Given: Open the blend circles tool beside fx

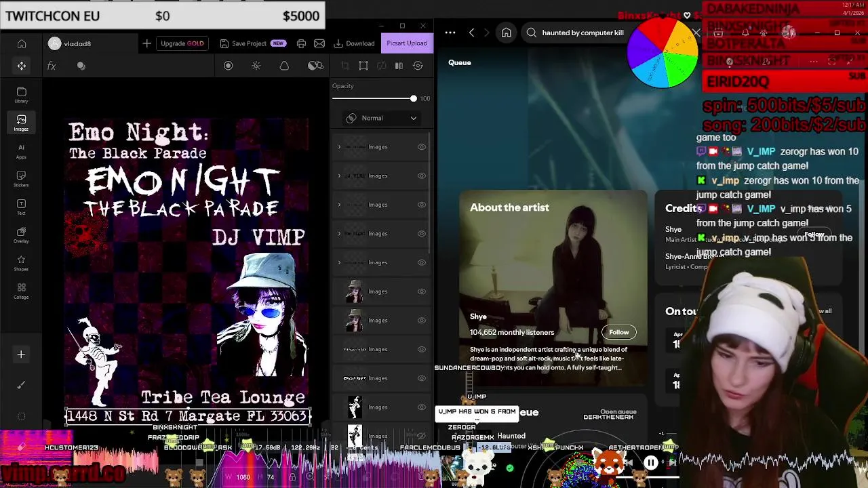Looking at the screenshot, I should click(x=81, y=66).
